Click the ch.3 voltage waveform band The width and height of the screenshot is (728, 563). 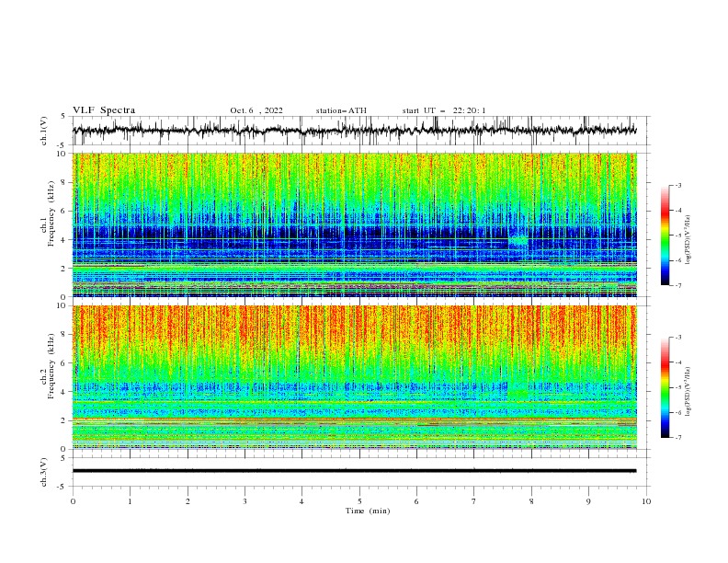pos(354,471)
